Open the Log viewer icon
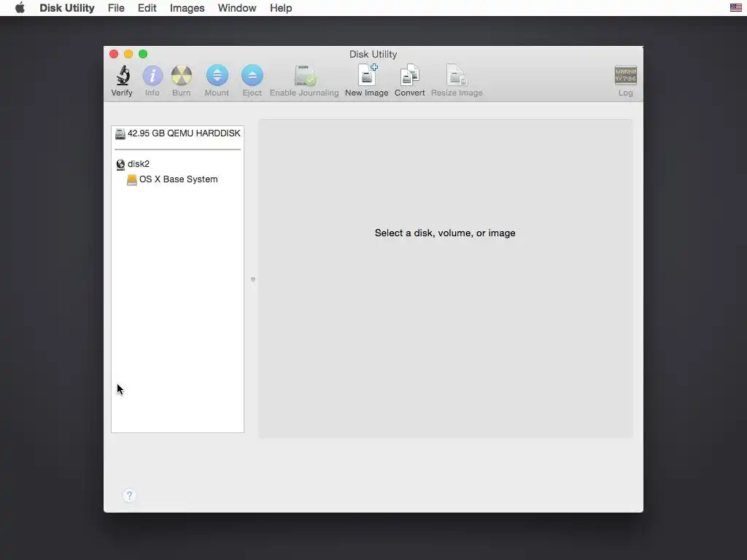This screenshot has height=560, width=747. pos(625,75)
